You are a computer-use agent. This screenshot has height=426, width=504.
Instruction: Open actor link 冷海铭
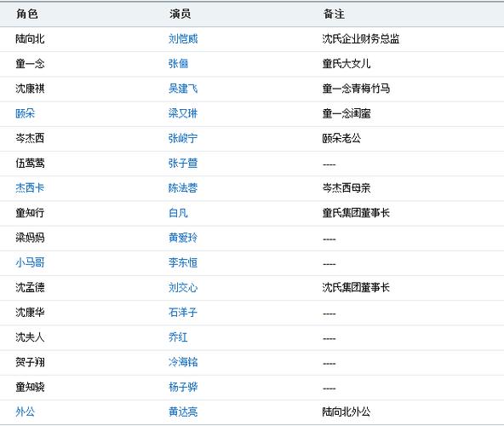(183, 362)
